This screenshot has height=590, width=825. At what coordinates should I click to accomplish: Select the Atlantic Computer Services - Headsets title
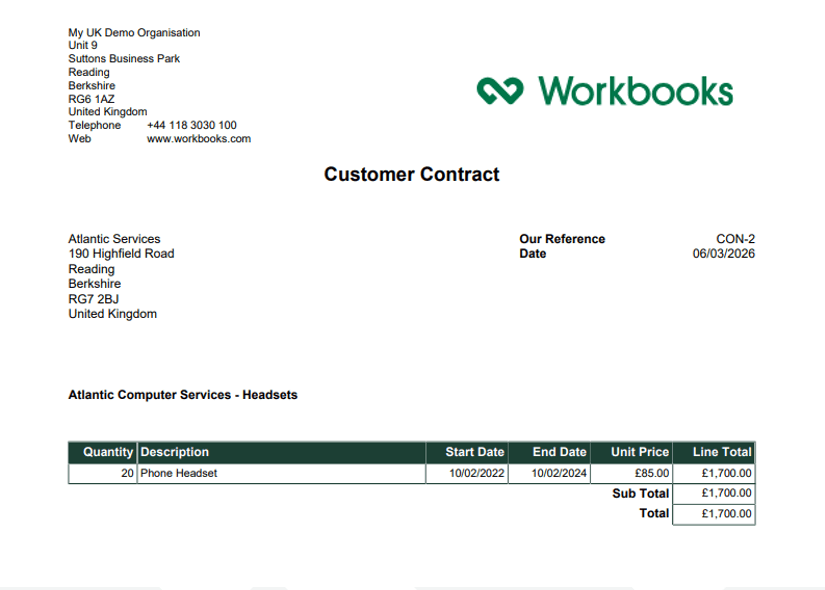click(x=182, y=395)
